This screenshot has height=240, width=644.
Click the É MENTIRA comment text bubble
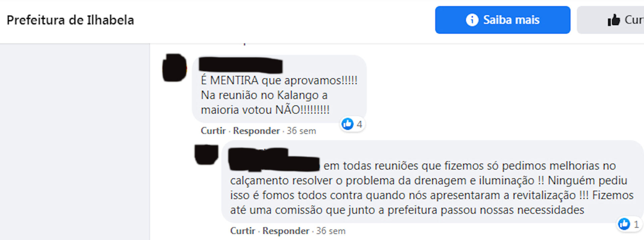[279, 89]
